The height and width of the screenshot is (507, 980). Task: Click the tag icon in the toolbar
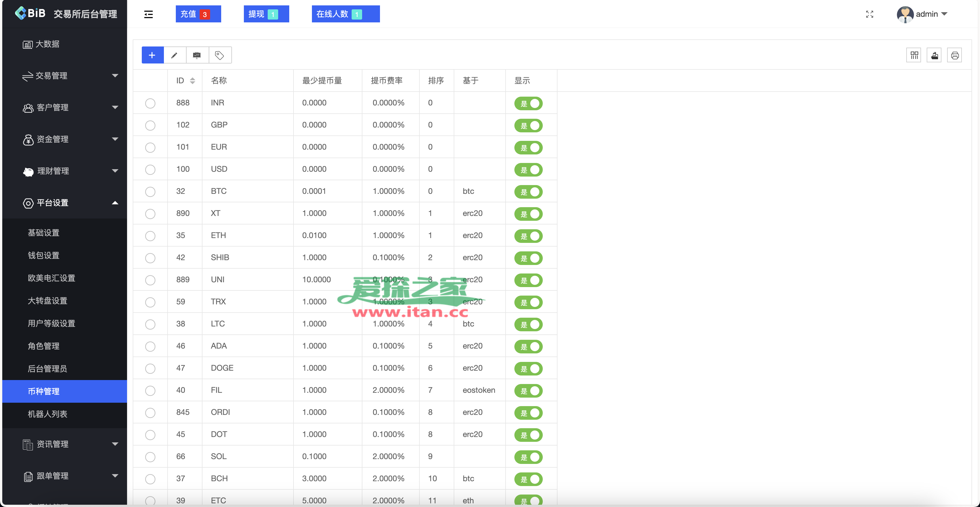pos(219,55)
